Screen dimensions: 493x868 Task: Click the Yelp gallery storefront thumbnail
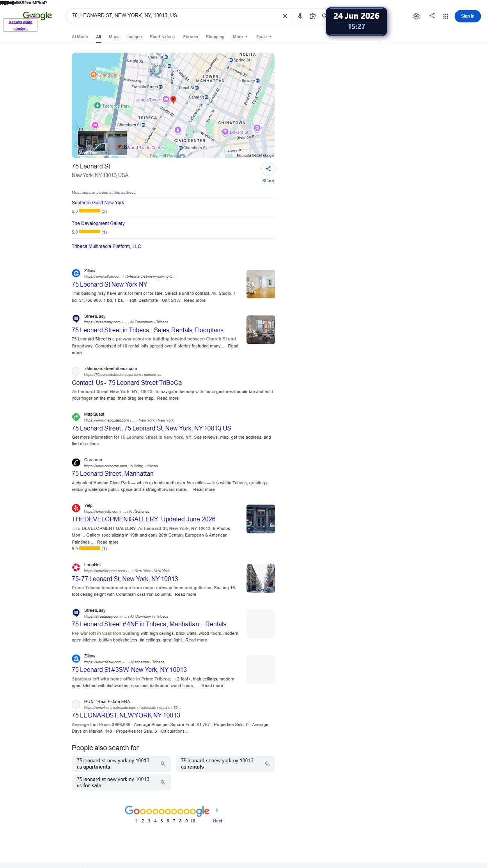pos(261,519)
